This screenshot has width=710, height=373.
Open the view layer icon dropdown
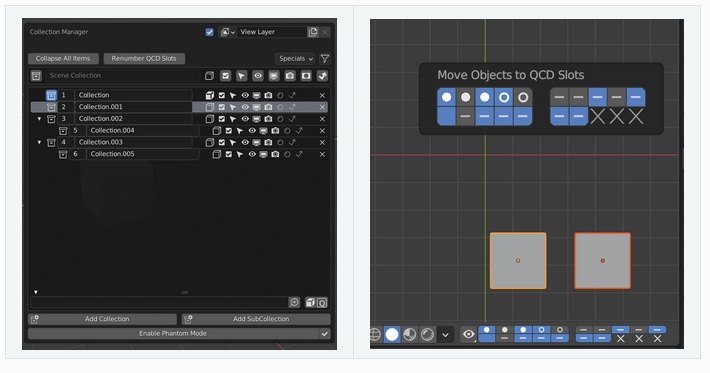pos(227,32)
